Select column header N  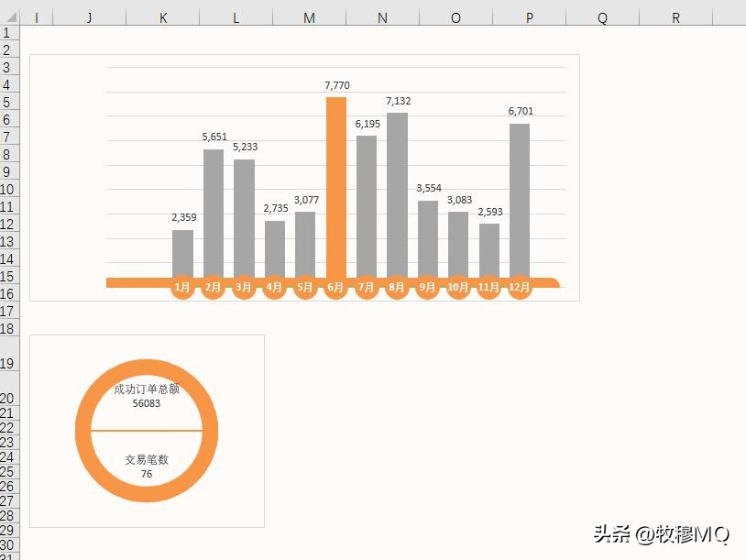[382, 16]
